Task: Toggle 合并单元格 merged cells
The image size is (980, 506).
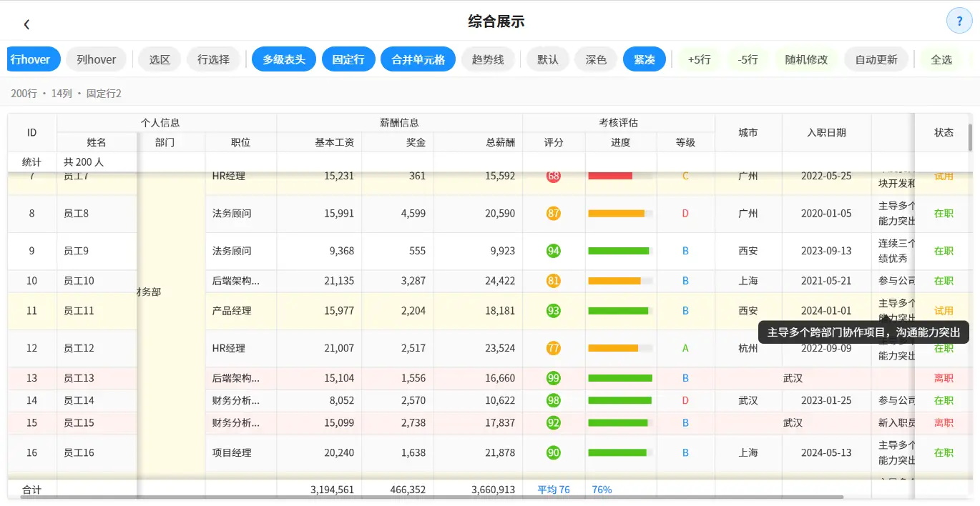Action: (418, 59)
